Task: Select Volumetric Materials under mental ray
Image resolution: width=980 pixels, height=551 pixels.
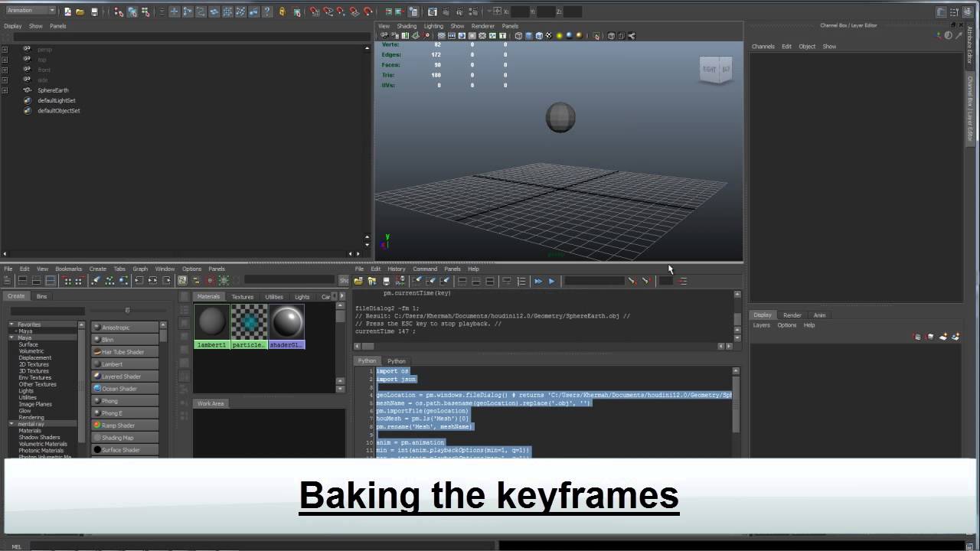Action: (x=43, y=444)
